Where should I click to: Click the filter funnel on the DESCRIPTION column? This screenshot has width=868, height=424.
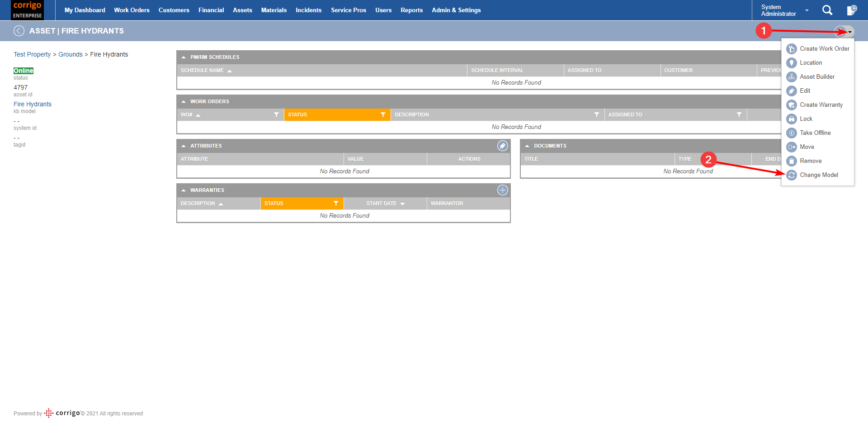pos(597,114)
